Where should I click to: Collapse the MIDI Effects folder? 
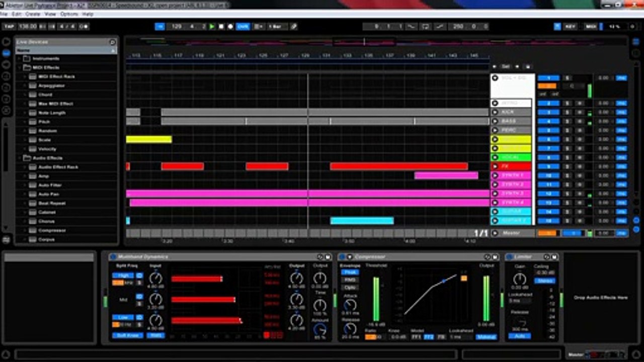tap(20, 68)
